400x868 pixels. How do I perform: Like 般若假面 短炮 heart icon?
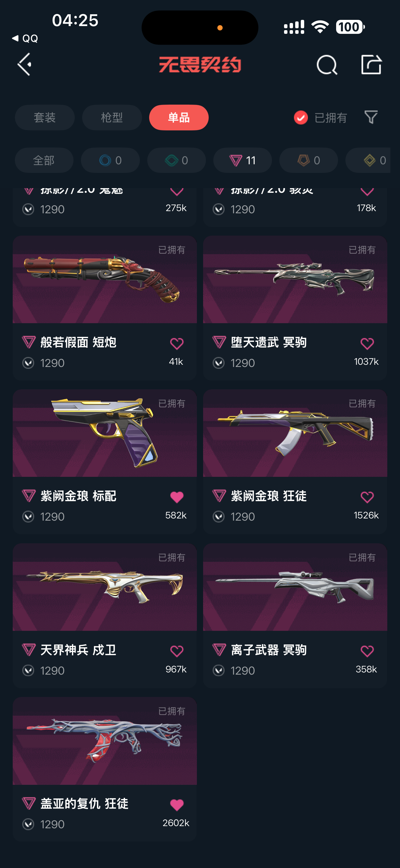point(176,343)
